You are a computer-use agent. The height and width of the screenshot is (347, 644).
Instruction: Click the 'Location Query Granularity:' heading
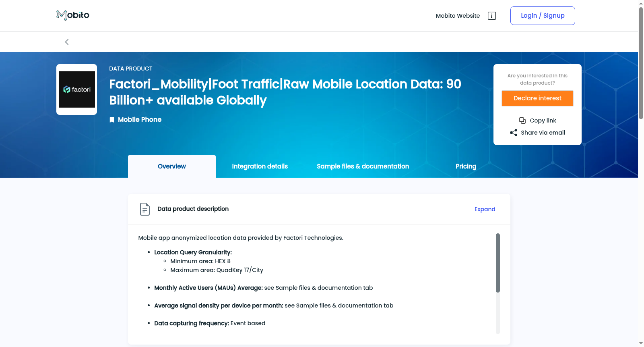click(x=193, y=252)
